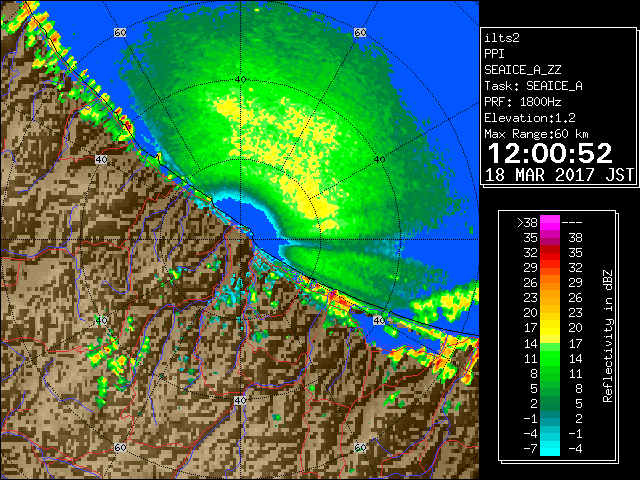
Task: Click the magenta >38 dBZ legend swatch
Action: pyautogui.click(x=550, y=223)
